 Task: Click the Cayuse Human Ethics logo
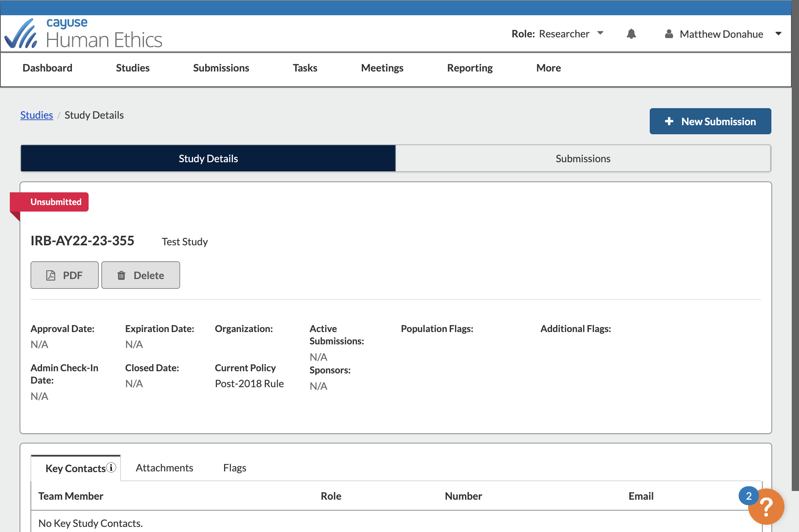pyautogui.click(x=84, y=33)
